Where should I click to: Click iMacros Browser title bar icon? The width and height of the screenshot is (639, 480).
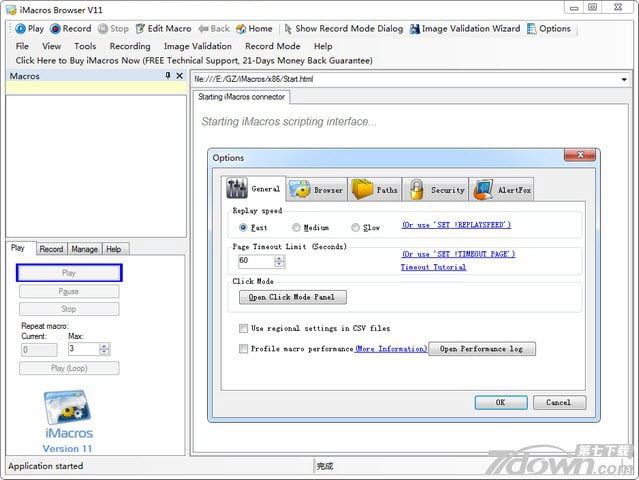tap(11, 10)
